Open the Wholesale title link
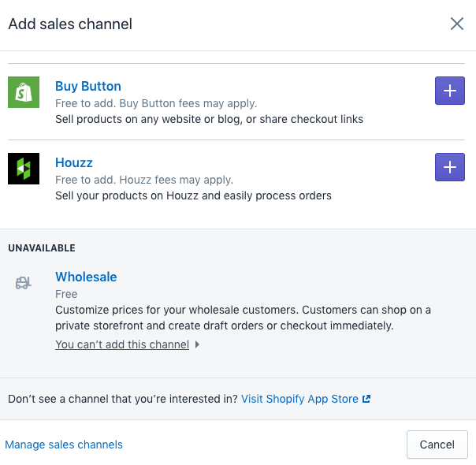This screenshot has height=465, width=476. tap(86, 277)
